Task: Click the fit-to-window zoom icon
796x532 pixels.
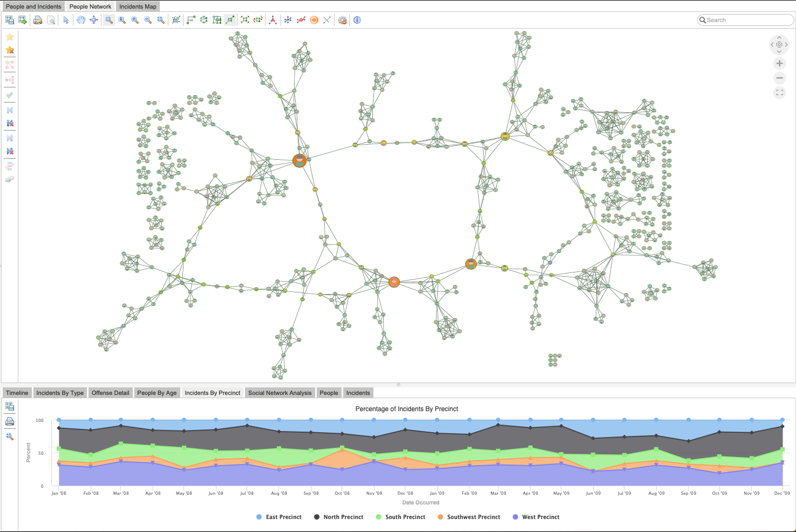Action: point(161,19)
